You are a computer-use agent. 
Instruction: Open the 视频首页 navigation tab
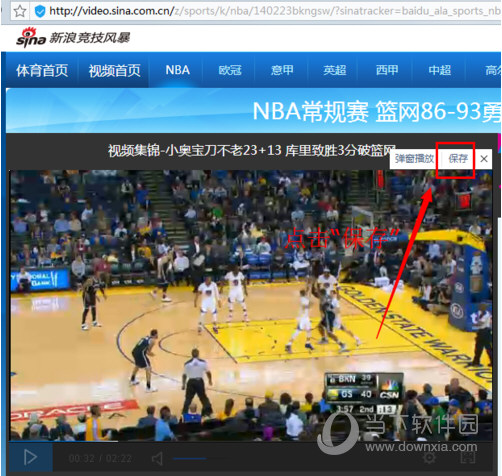(x=114, y=71)
